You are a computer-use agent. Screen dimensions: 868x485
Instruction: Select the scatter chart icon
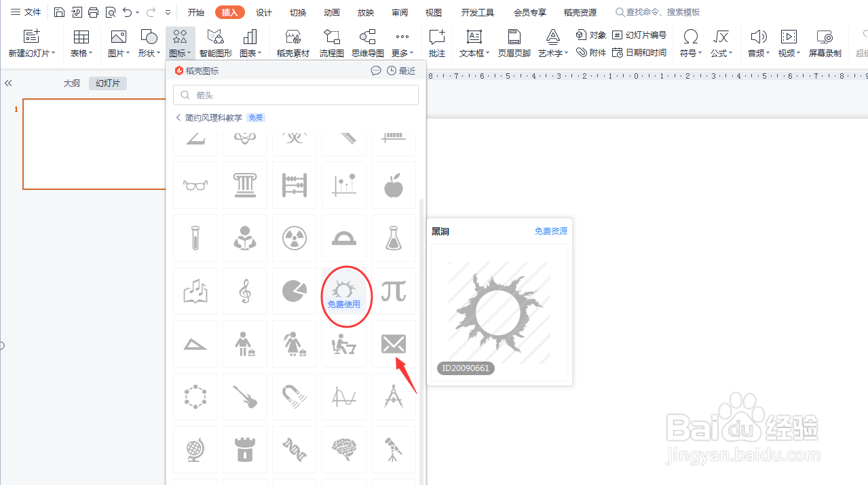(x=344, y=185)
